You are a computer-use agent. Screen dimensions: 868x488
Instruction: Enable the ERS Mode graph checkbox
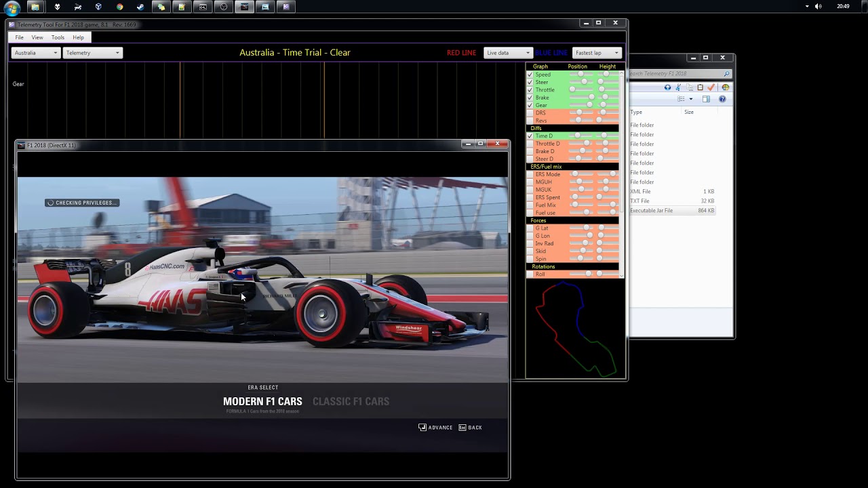pyautogui.click(x=530, y=174)
